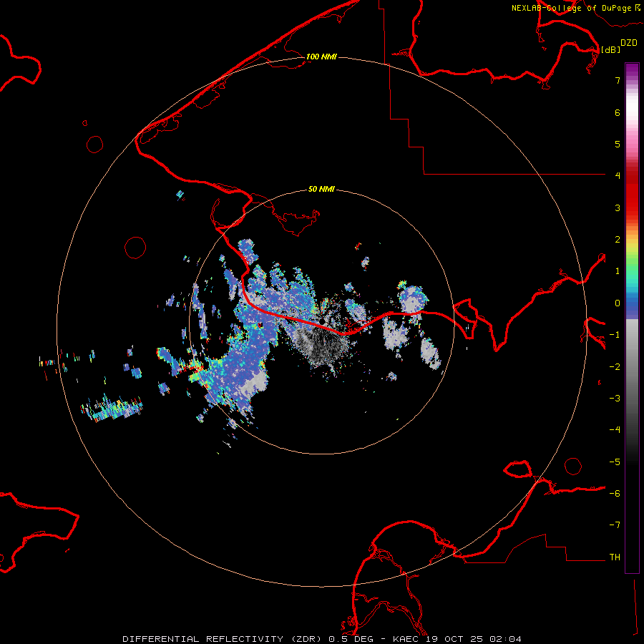Click the [dB] unit label
The image size is (644, 644).
point(611,49)
